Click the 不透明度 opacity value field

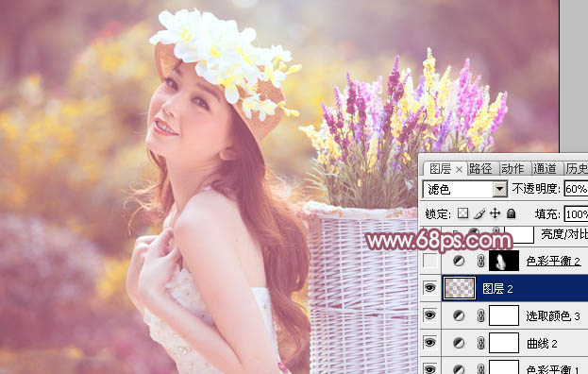576,189
